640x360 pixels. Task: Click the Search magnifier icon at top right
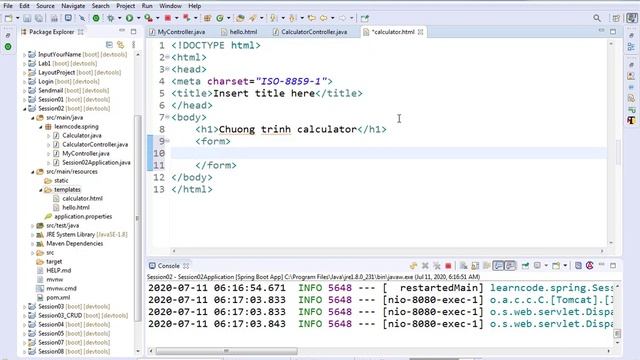point(597,18)
